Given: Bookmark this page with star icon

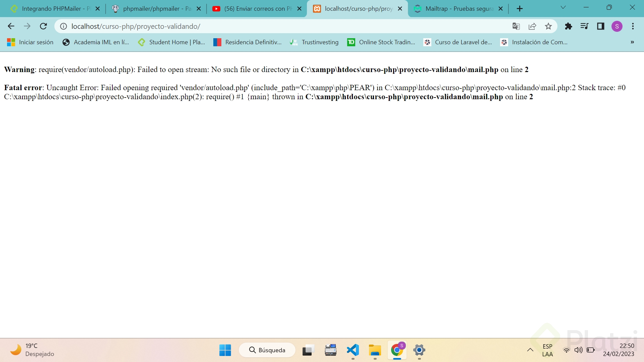Looking at the screenshot, I should [548, 26].
